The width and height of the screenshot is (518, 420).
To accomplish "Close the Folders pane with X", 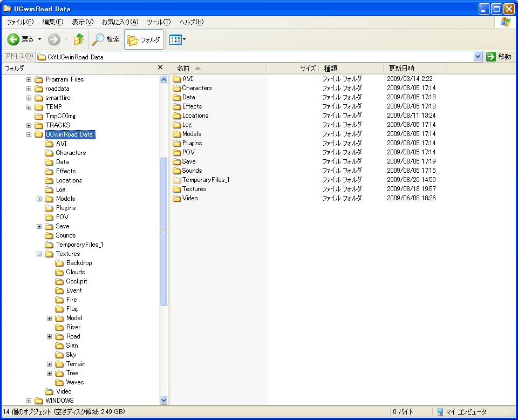I will click(x=160, y=67).
